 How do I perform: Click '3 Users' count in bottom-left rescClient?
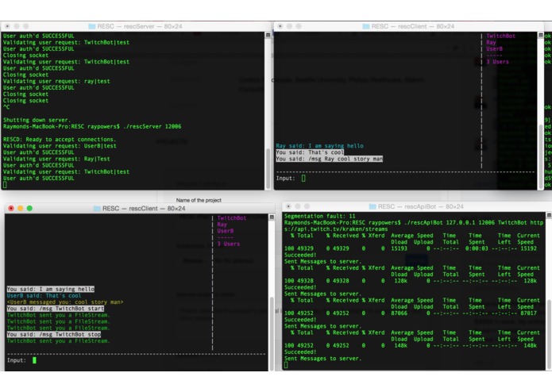pyautogui.click(x=229, y=244)
